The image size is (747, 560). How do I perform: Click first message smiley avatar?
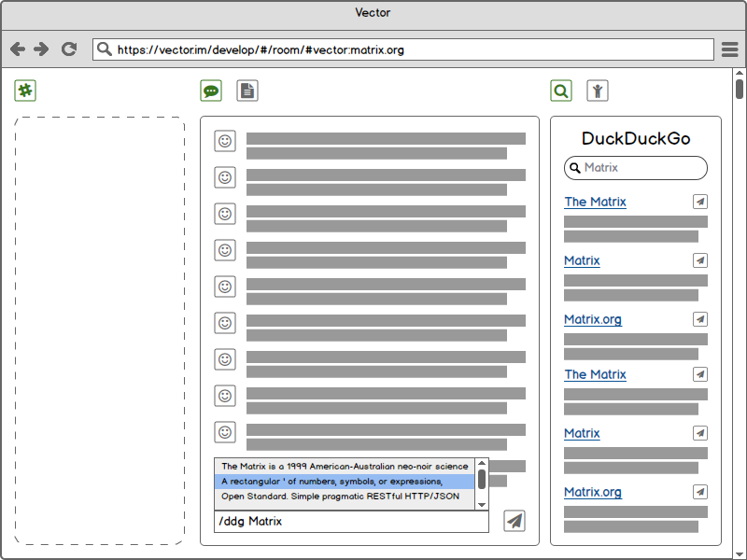(x=225, y=141)
